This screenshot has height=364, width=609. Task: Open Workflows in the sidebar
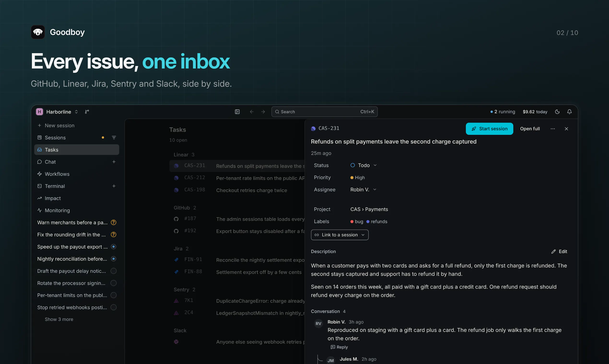coord(77,174)
